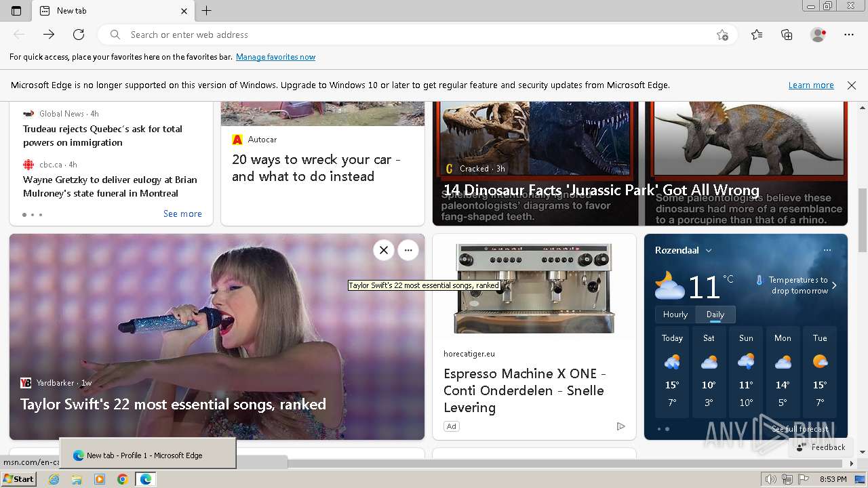Open Internet Explorer from taskbar

click(54, 479)
